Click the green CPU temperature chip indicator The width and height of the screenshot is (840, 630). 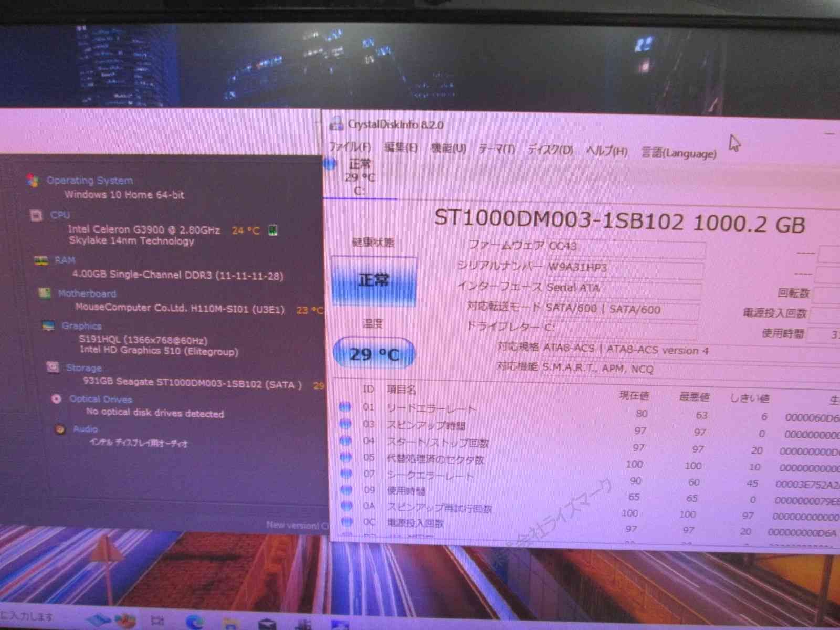[x=272, y=230]
